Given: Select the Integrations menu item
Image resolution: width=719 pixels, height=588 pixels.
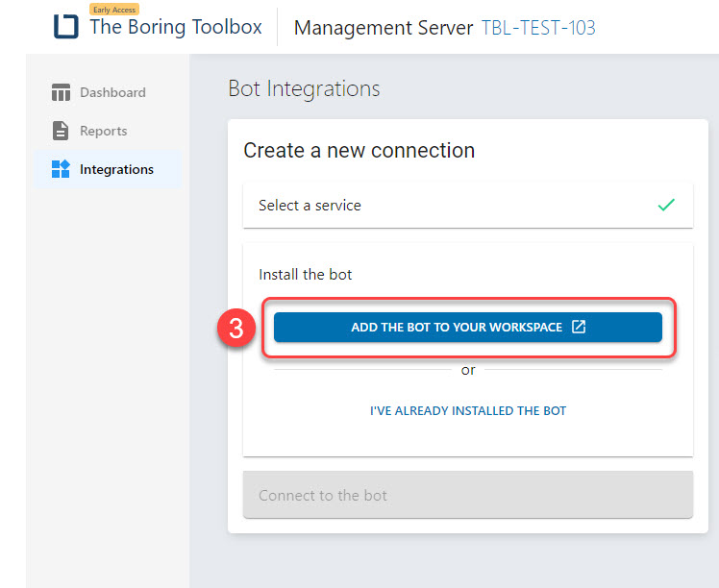Looking at the screenshot, I should coord(108,169).
